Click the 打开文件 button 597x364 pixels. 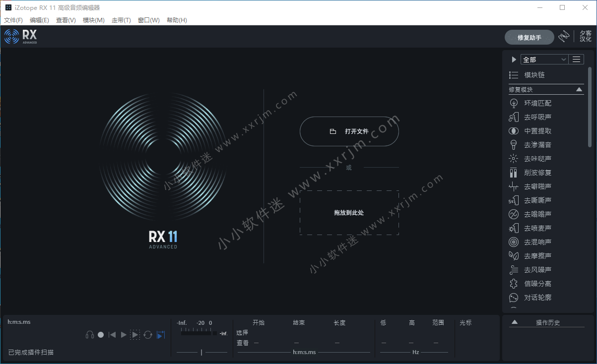(x=349, y=131)
